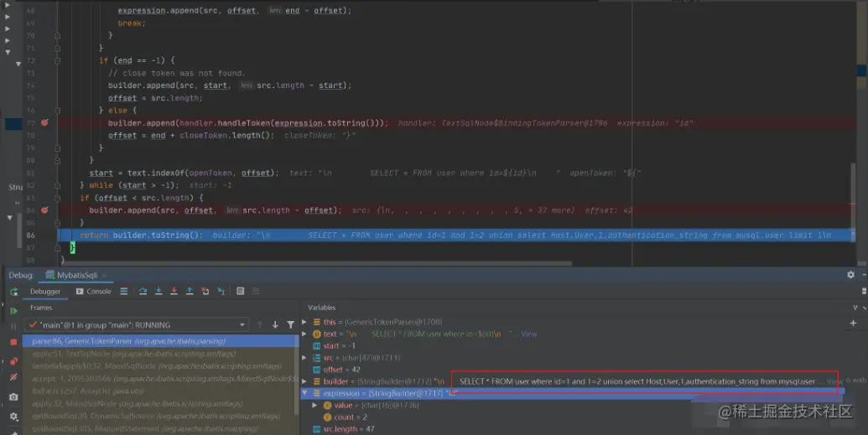Open the thread selector dropdown "main"@1
The height and width of the screenshot is (435, 868).
(138, 325)
